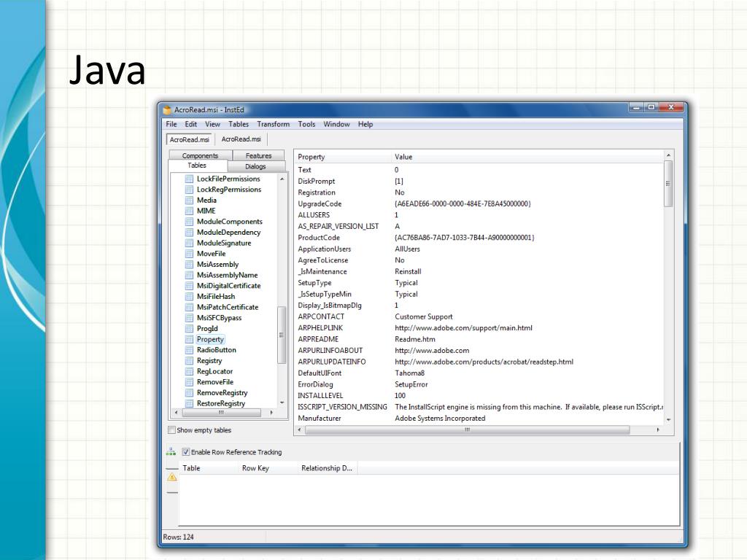
Task: Click the property grid vertical scrollbar thumb
Action: [x=668, y=184]
